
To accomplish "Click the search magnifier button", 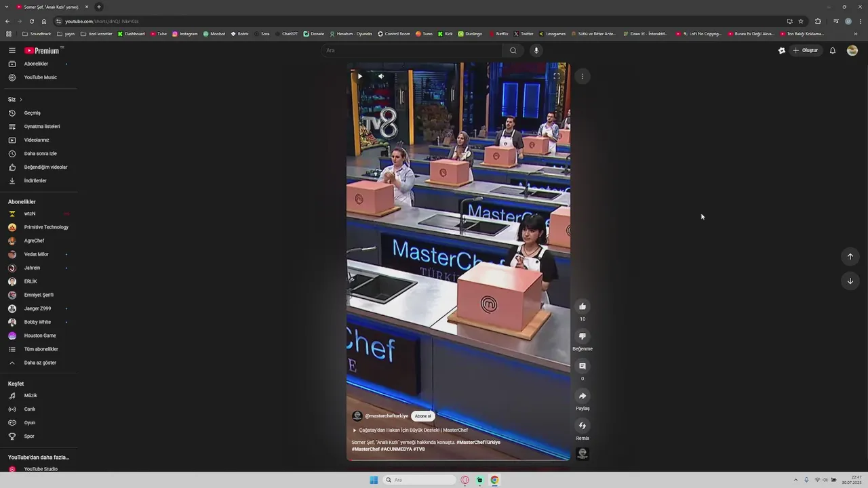I will tap(513, 50).
